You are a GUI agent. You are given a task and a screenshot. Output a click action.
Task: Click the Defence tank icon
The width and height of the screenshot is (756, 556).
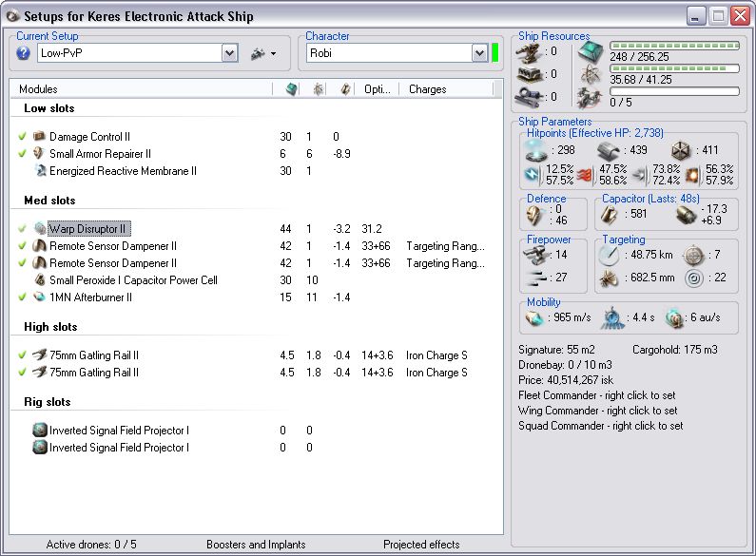[534, 215]
